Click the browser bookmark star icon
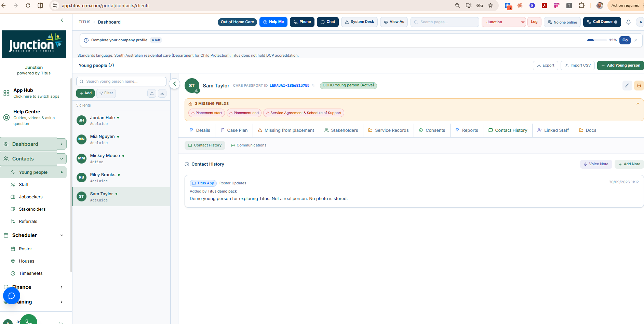 coord(491,5)
